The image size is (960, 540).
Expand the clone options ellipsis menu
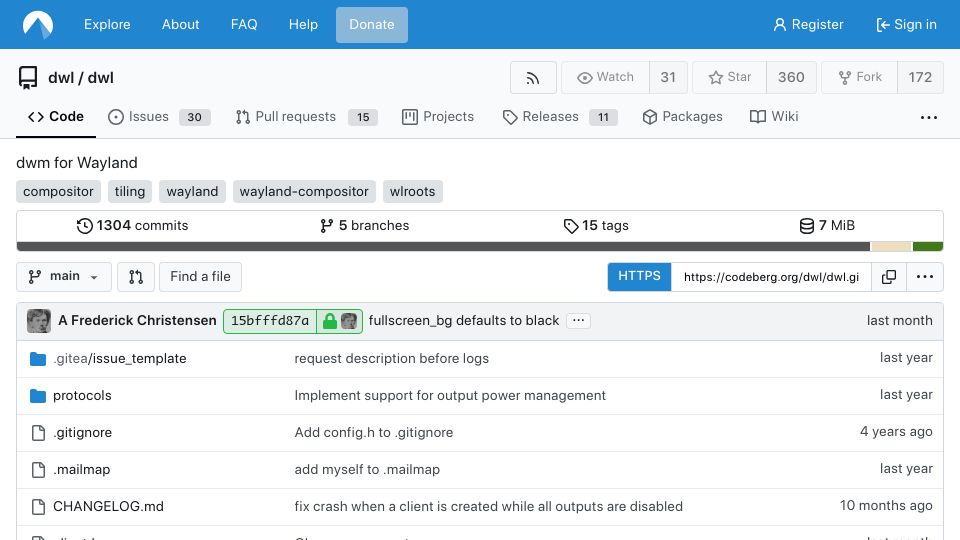click(924, 277)
